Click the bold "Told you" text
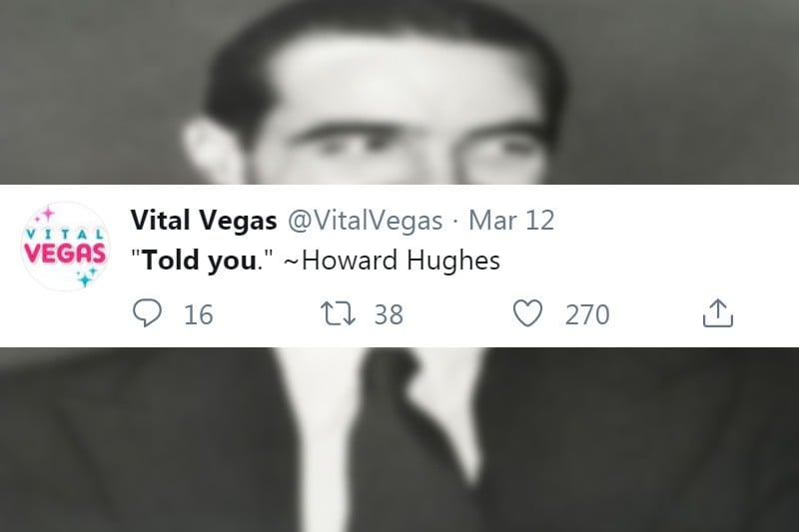 (x=199, y=261)
